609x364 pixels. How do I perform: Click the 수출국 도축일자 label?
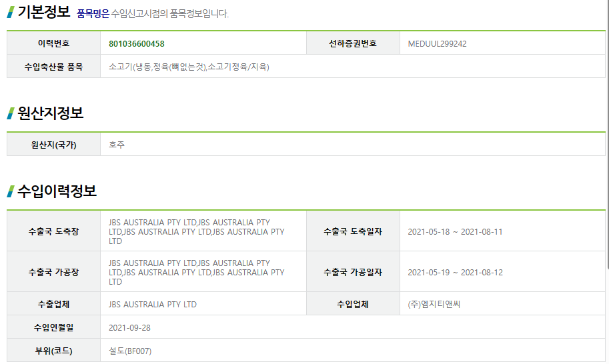(353, 232)
